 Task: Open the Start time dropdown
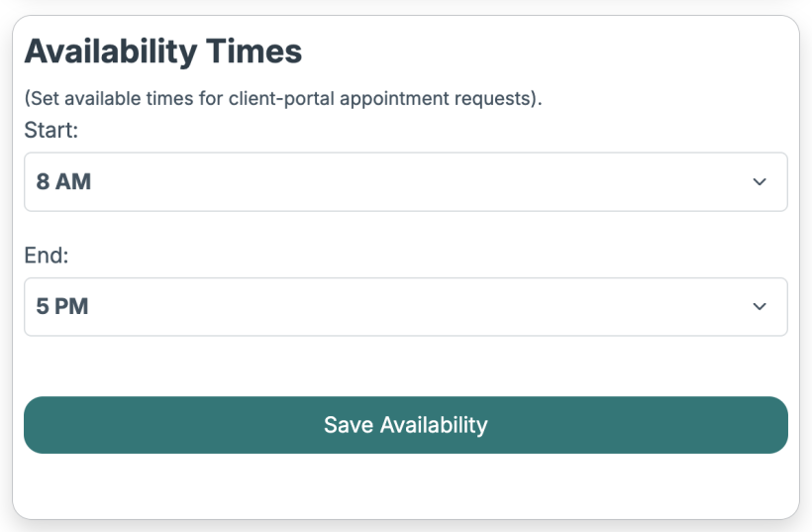pyautogui.click(x=405, y=182)
